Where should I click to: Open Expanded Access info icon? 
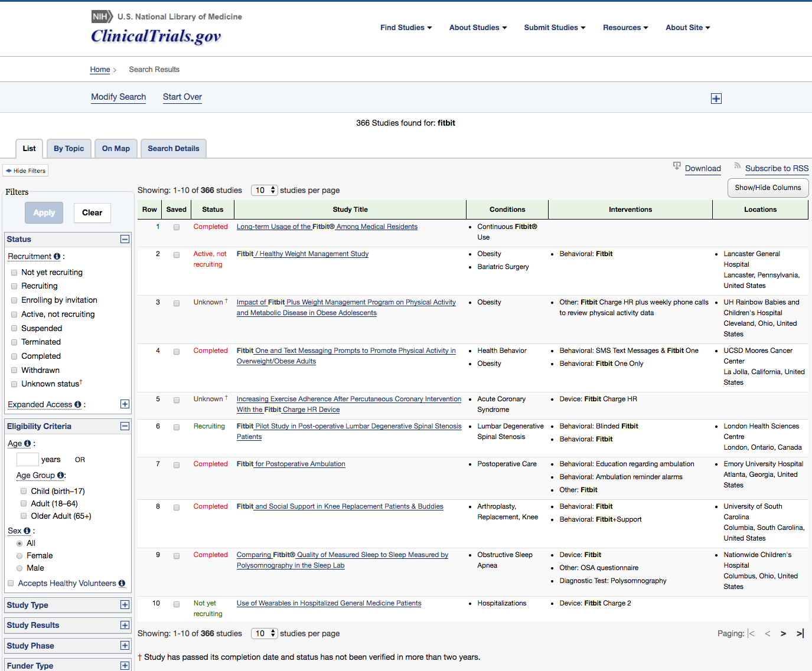[77, 404]
